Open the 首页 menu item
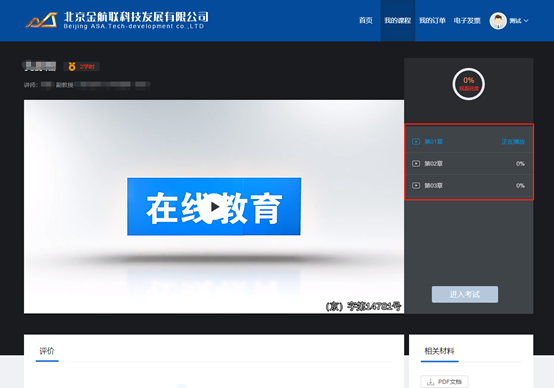Screen dimensions: 554x388 point(366,20)
